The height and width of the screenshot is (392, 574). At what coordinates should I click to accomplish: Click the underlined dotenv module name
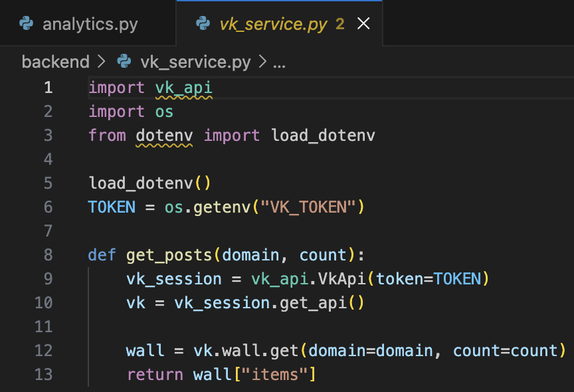coord(164,136)
